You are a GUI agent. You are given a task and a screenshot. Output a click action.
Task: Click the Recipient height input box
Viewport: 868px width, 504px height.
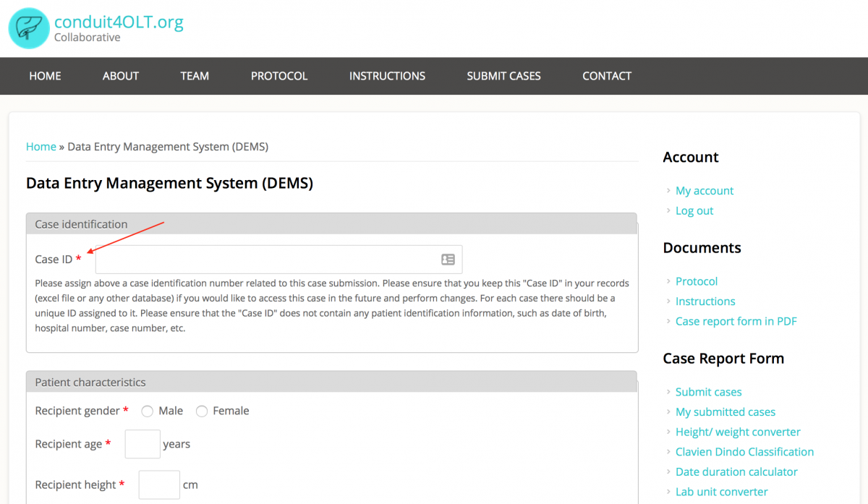(159, 484)
